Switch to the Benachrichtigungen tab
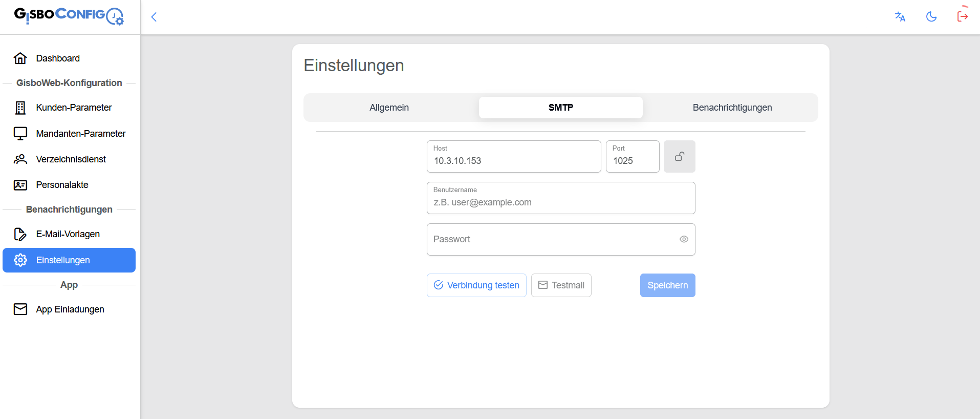The width and height of the screenshot is (980, 419). tap(732, 108)
